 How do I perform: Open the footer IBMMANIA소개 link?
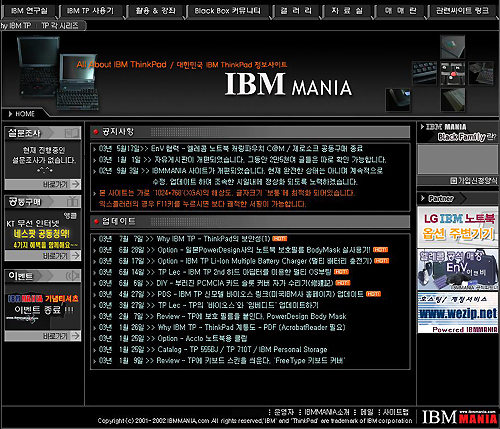tap(327, 412)
